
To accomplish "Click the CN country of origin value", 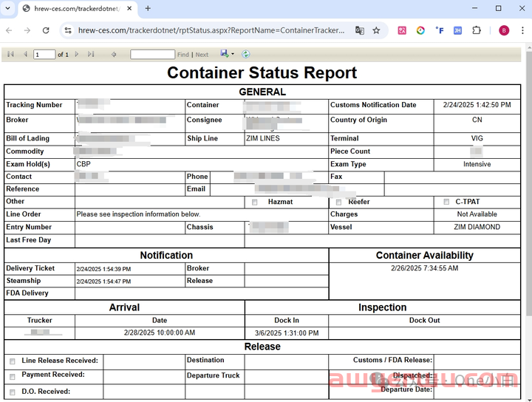I will 477,120.
